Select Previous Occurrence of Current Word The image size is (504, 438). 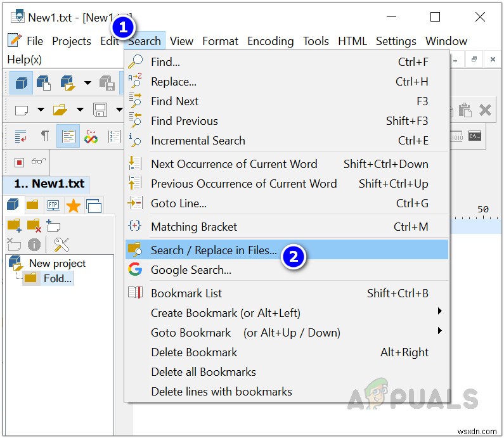point(287,183)
